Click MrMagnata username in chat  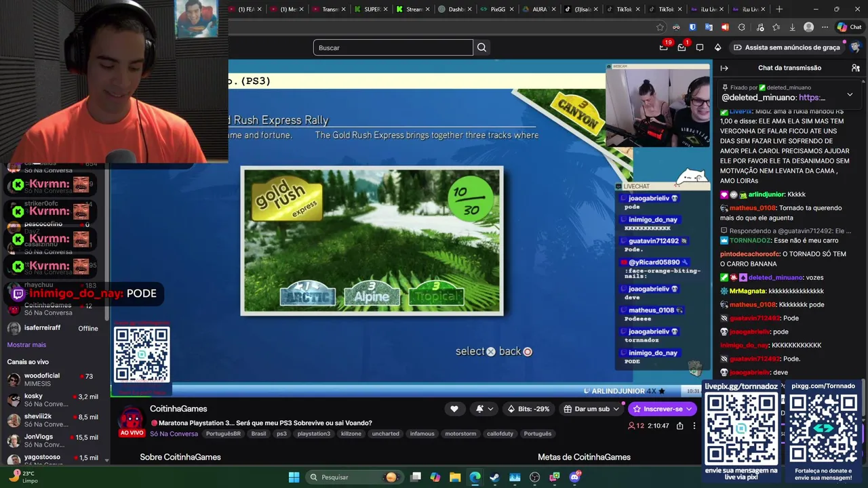pos(748,291)
